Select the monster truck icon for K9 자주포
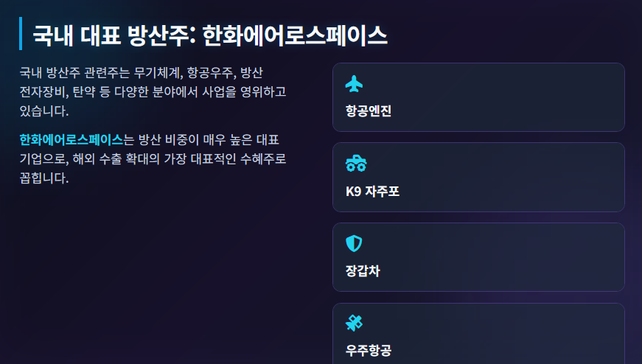Viewport: 642px width, 364px height. (x=356, y=164)
